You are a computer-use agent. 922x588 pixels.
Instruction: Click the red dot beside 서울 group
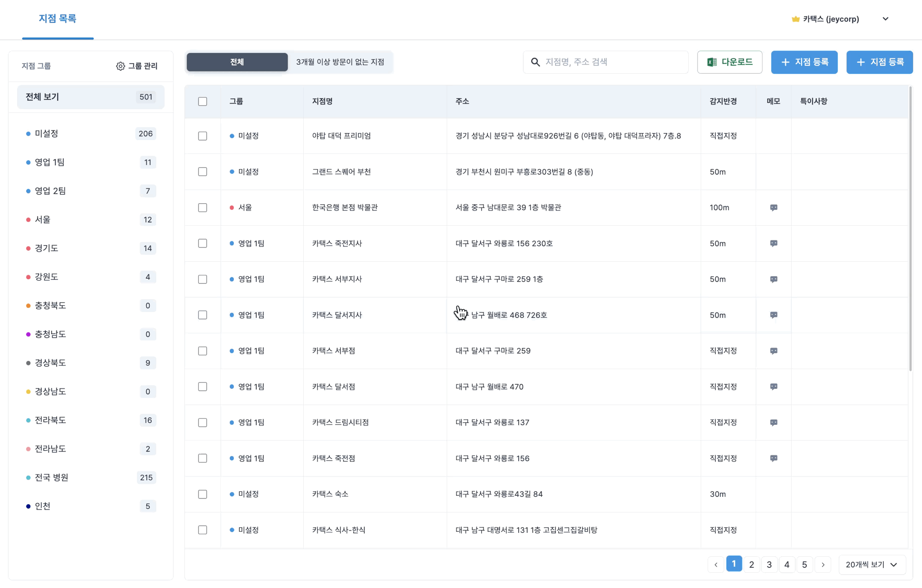[28, 220]
